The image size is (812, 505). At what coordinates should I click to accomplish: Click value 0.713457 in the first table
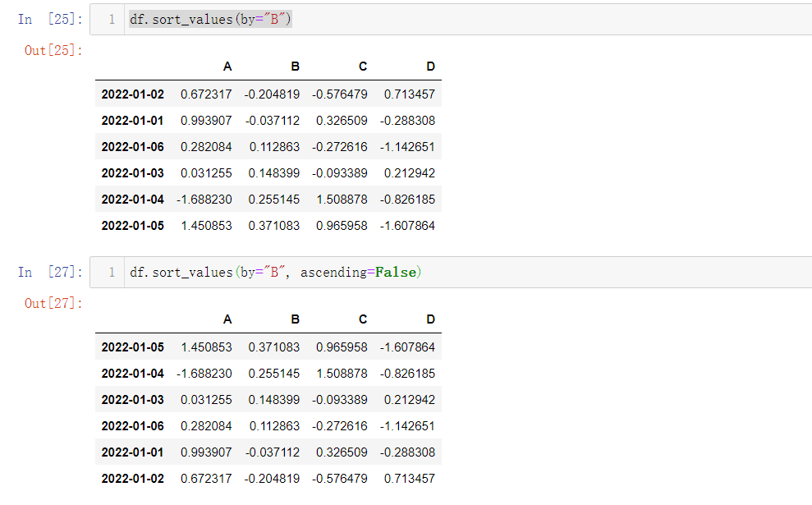point(410,94)
